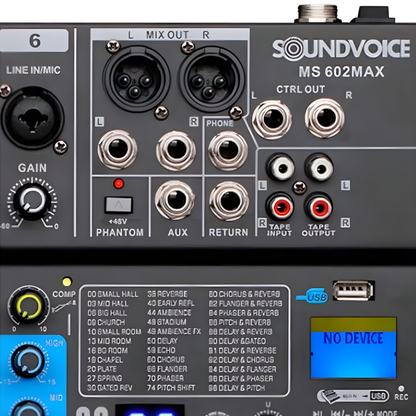This screenshot has width=416, height=416.
Task: Select the DELAY & GATED effect entry
Action: (x=237, y=341)
